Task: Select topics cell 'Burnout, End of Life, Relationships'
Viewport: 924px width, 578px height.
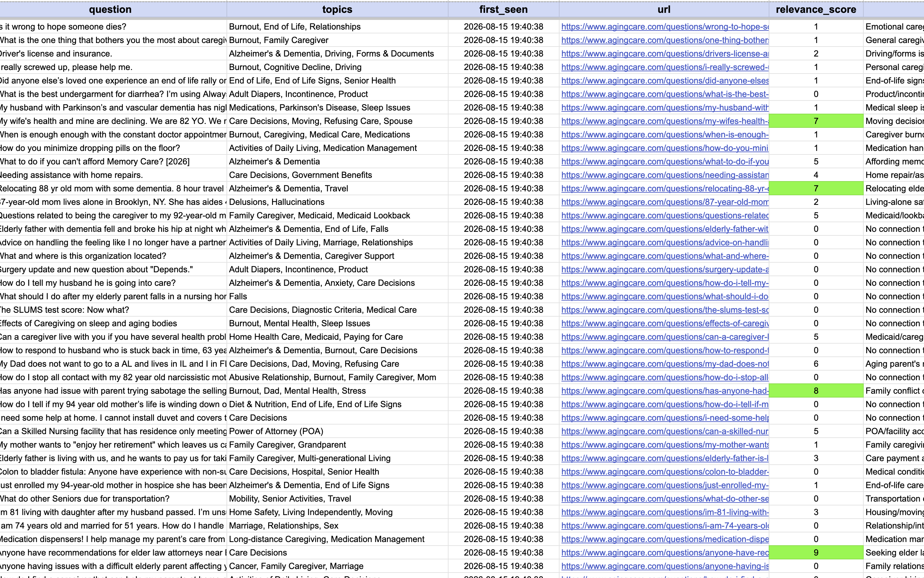Action: coord(338,27)
